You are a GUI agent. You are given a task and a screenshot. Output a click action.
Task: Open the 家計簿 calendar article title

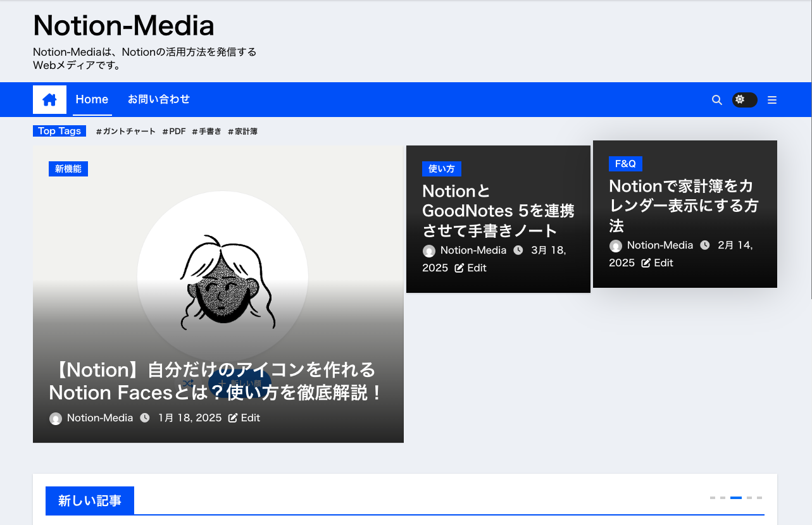click(x=684, y=206)
